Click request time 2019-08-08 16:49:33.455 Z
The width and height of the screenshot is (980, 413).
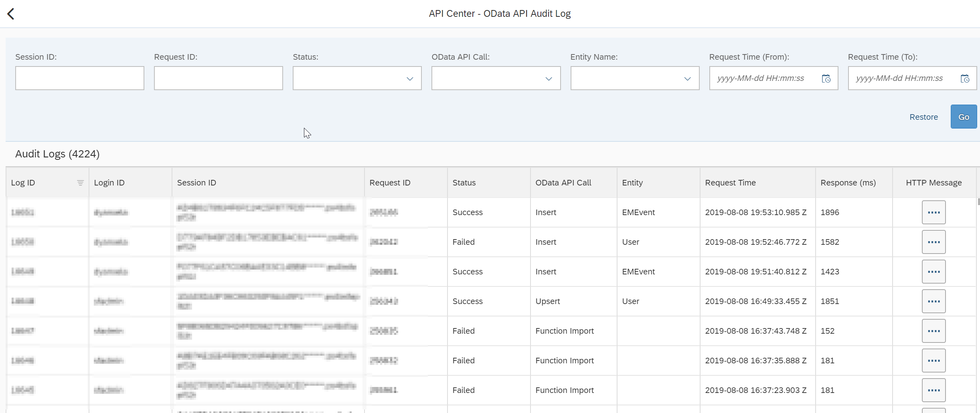[x=755, y=301]
